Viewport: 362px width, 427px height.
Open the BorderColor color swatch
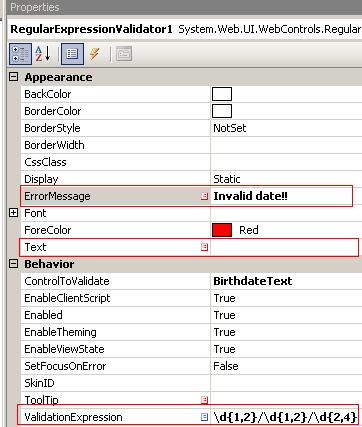(222, 111)
